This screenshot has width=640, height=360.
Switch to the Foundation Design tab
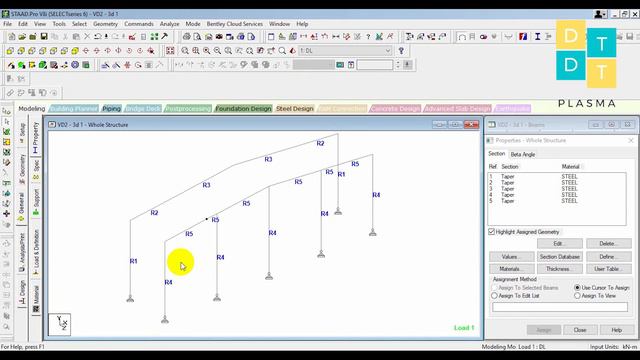243,109
